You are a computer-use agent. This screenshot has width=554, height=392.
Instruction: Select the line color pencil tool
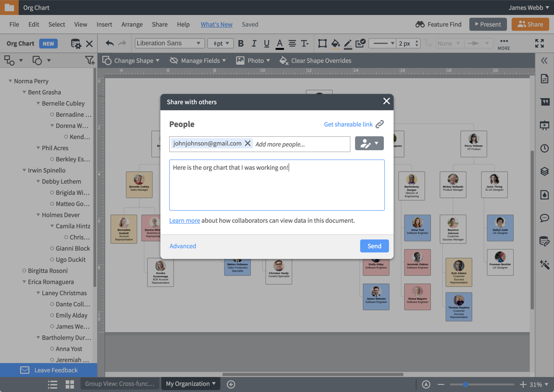coord(348,43)
